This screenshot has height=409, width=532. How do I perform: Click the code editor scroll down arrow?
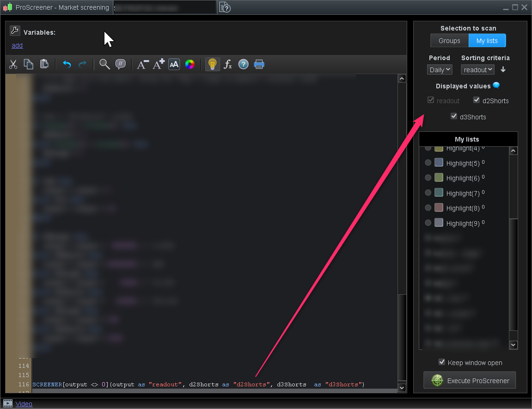pos(402,388)
